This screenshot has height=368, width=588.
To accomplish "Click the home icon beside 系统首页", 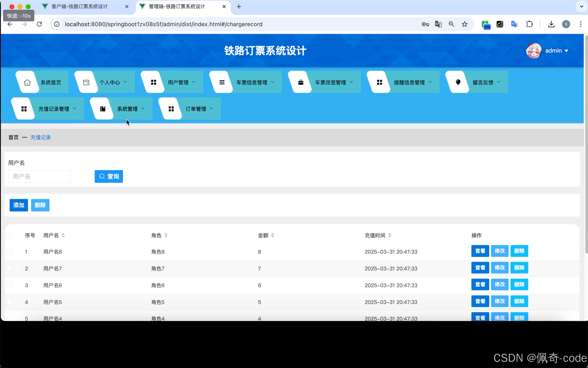I will (27, 83).
